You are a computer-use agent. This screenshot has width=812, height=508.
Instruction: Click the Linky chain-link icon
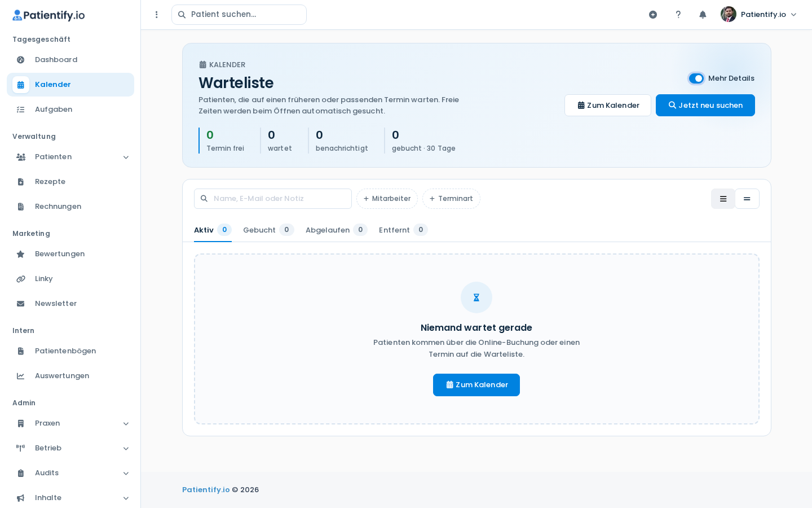click(x=21, y=279)
